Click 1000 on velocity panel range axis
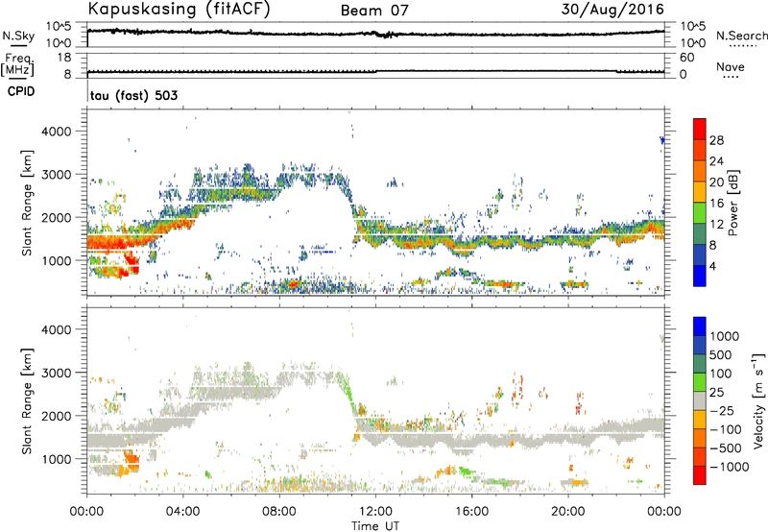This screenshot has width=768, height=532. pyautogui.click(x=56, y=459)
